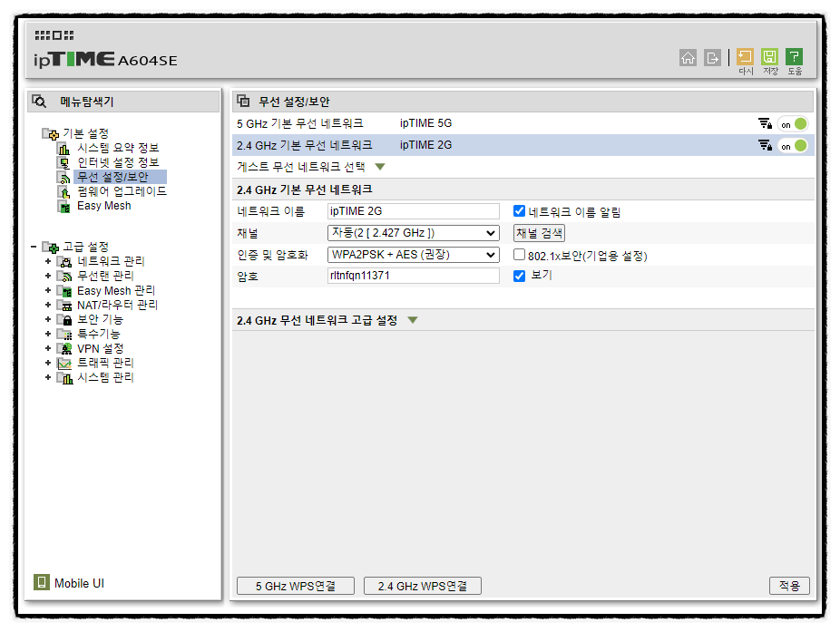Viewport: 840px width, 632px height.
Task: Expand the 무선랜 관리 plus sign
Action: [48, 276]
